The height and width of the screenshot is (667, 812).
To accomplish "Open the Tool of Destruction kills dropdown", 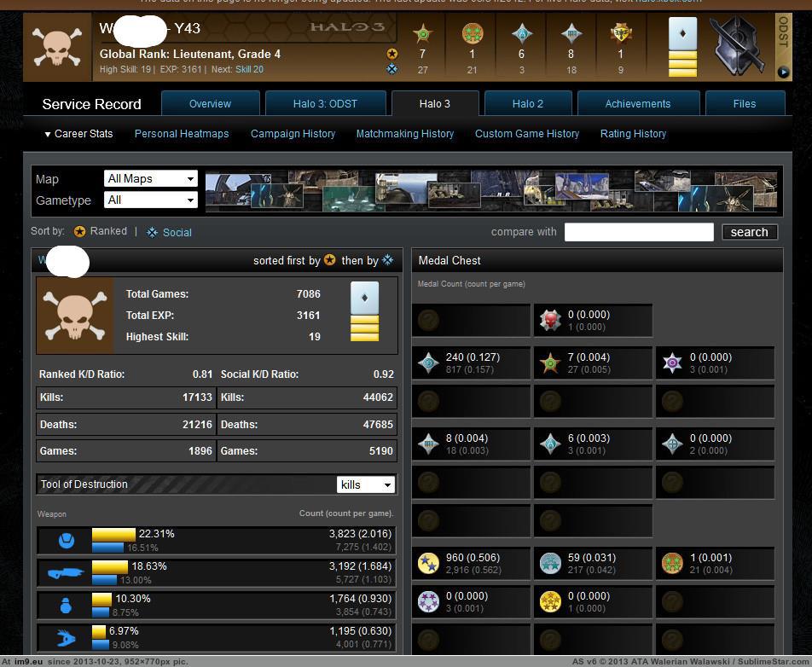I will point(366,484).
